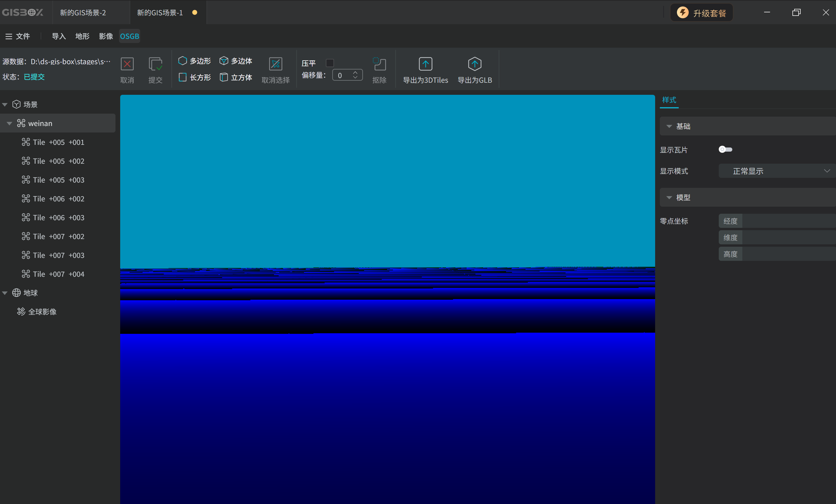The height and width of the screenshot is (504, 836).
Task: Click the tile icon of Tile +007 +002
Action: click(x=26, y=236)
